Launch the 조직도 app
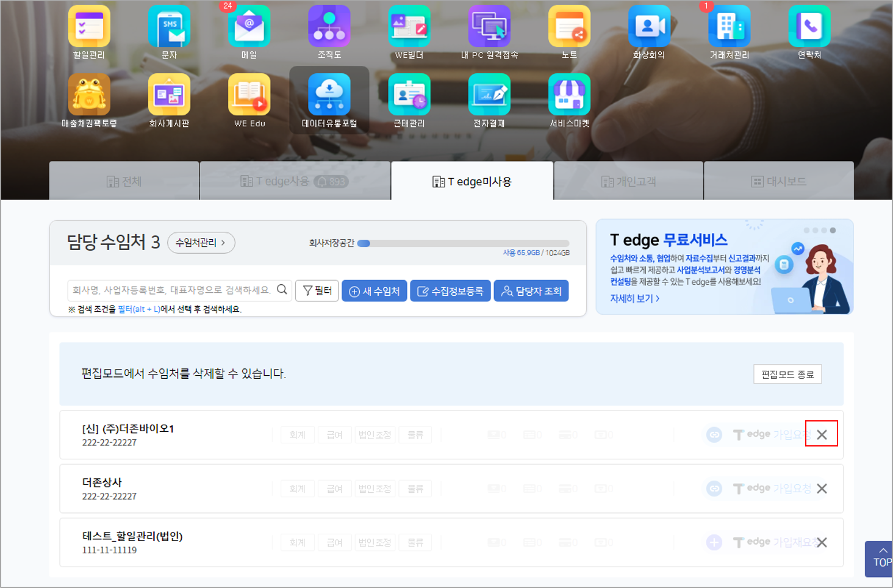Screen dimensions: 893x588 [329, 27]
